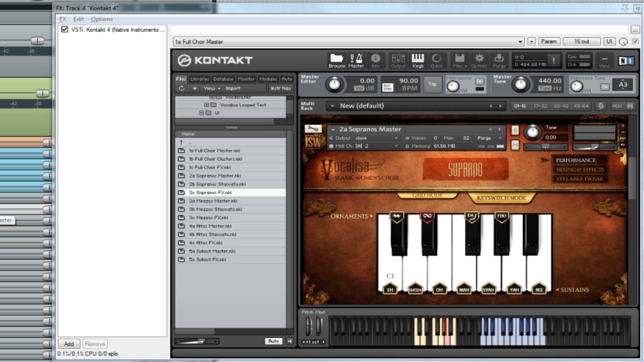Show the Kontakt Info pane
The height and width of the screenshot is (362, 644).
pyautogui.click(x=375, y=60)
